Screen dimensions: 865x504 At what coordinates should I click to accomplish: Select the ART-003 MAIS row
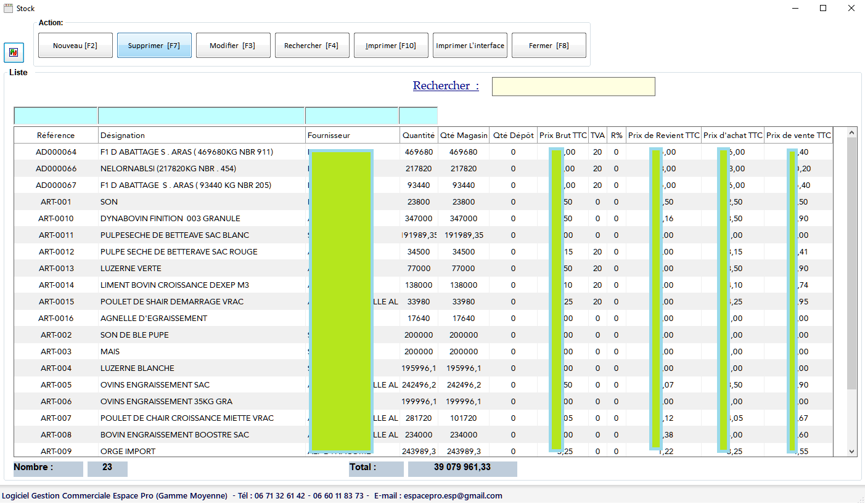tap(423, 351)
